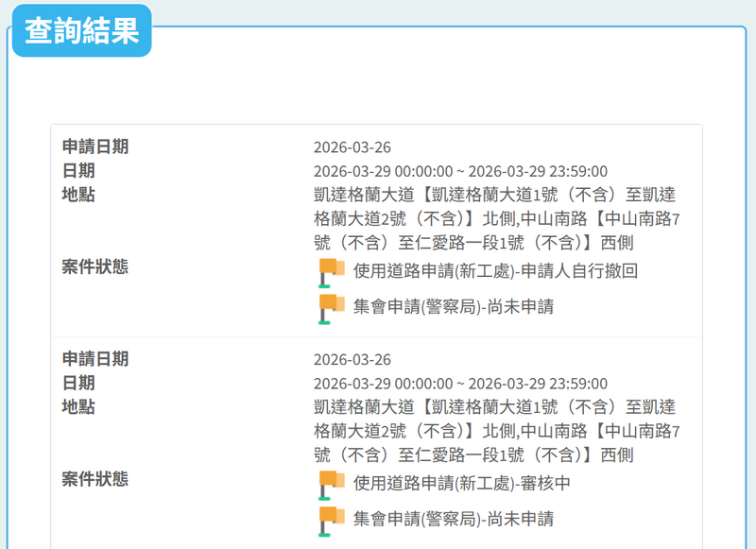Click the 凱達格蘭大道 location text in second result
Image resolution: width=756 pixels, height=549 pixels.
(x=496, y=431)
